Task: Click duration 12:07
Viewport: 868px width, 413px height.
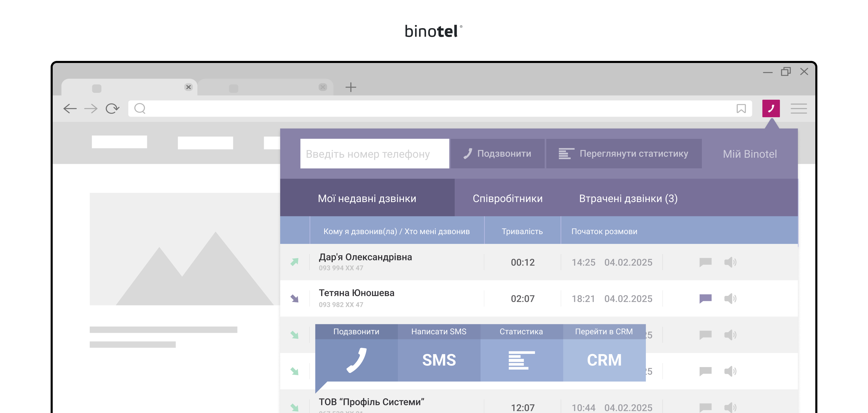Action: (523, 408)
